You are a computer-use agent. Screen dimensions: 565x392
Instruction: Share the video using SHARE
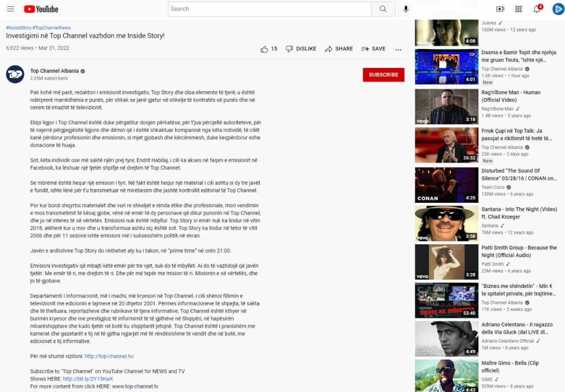click(339, 49)
